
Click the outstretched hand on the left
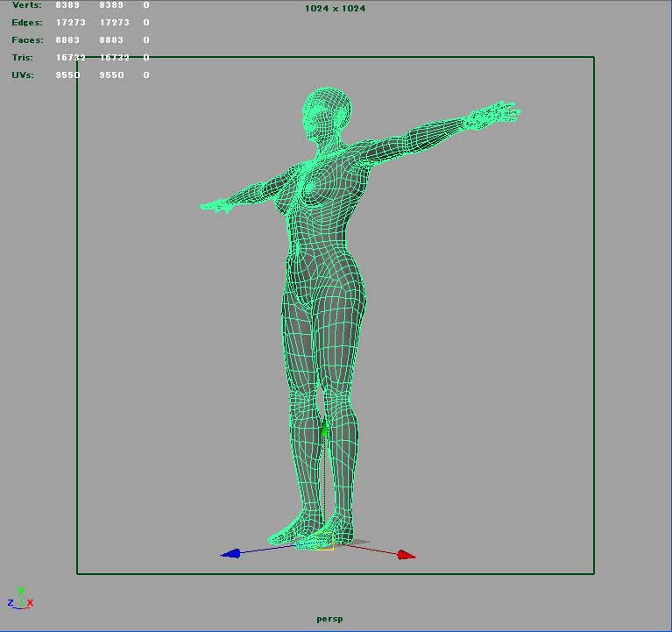[x=216, y=207]
